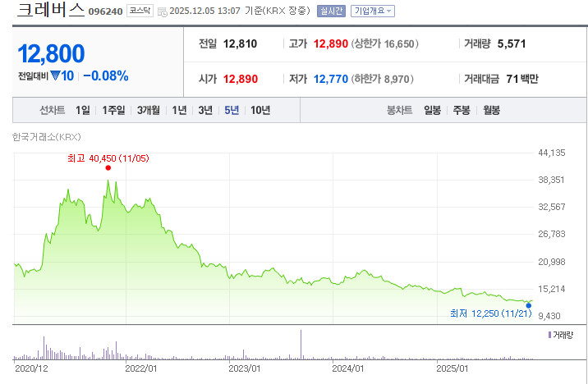Click the 상한가 16,650 text
588x384 pixels.
coord(385,43)
